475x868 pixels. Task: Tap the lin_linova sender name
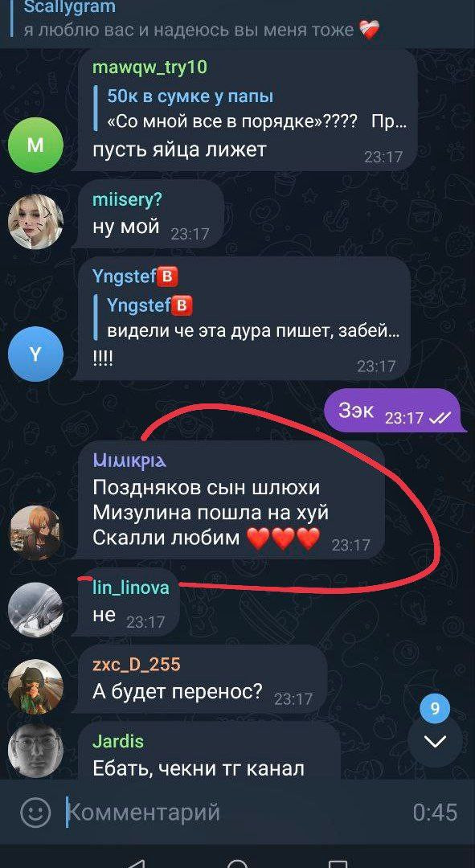pos(131,588)
